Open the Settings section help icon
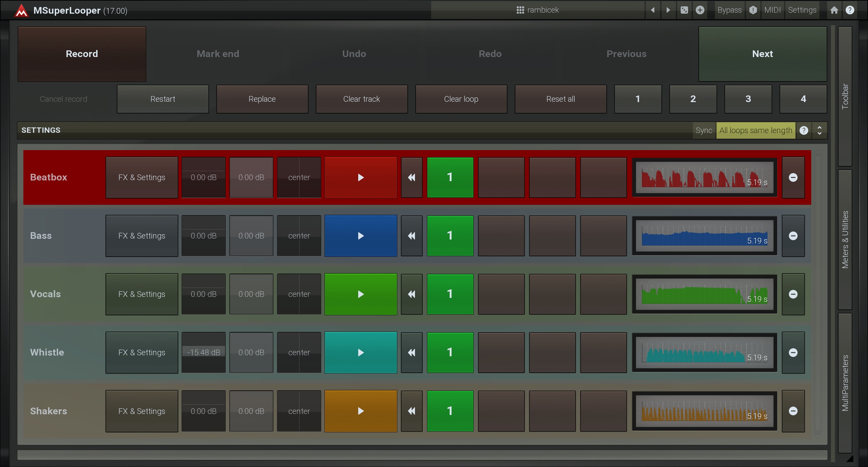Viewport: 868px width, 467px height. click(804, 130)
